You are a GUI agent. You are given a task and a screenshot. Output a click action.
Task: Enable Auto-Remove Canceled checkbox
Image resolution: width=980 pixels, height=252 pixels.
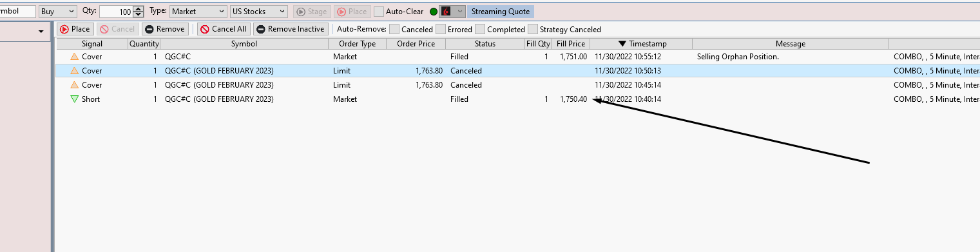[x=394, y=29]
